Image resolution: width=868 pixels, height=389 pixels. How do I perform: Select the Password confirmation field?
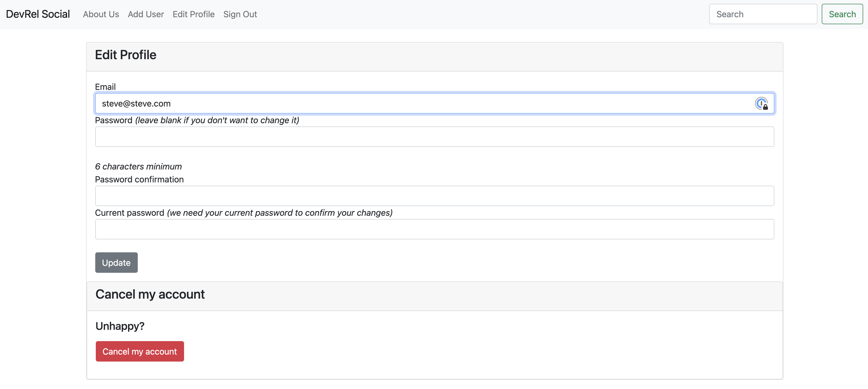(434, 196)
